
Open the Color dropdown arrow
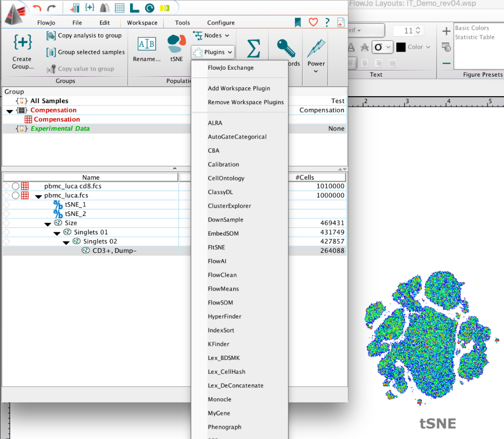pos(428,47)
